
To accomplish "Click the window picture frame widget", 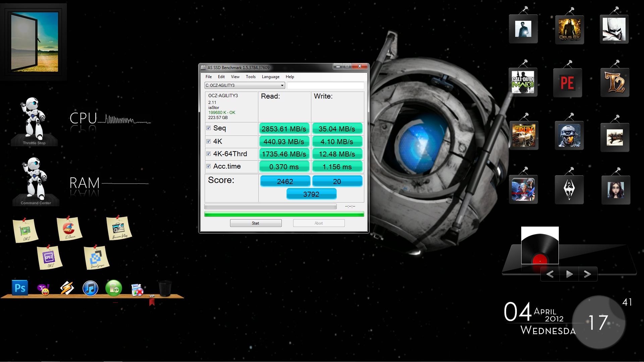I will point(34,42).
